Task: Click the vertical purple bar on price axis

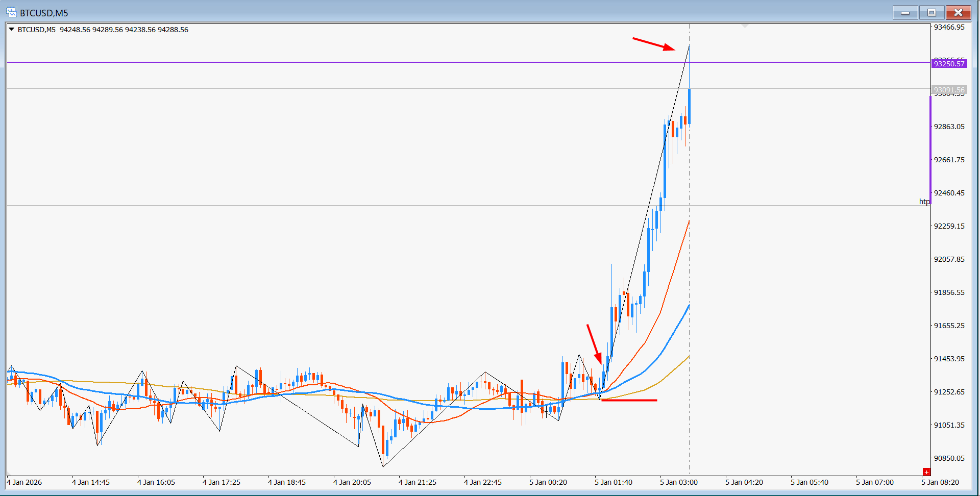Action: 930,149
